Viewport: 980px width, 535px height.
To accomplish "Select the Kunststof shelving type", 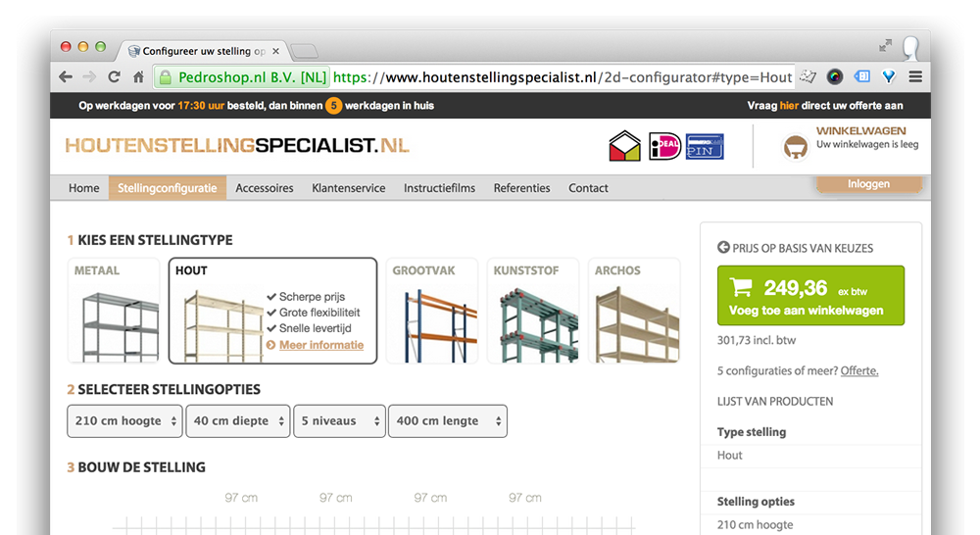I will tap(533, 311).
